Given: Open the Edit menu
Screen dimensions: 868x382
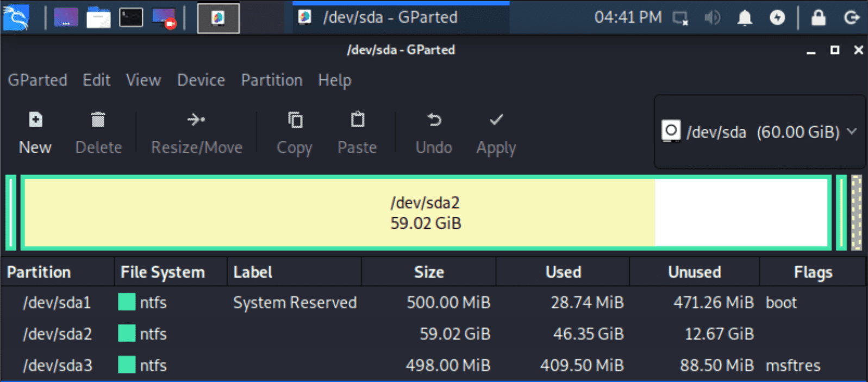Looking at the screenshot, I should [x=97, y=80].
